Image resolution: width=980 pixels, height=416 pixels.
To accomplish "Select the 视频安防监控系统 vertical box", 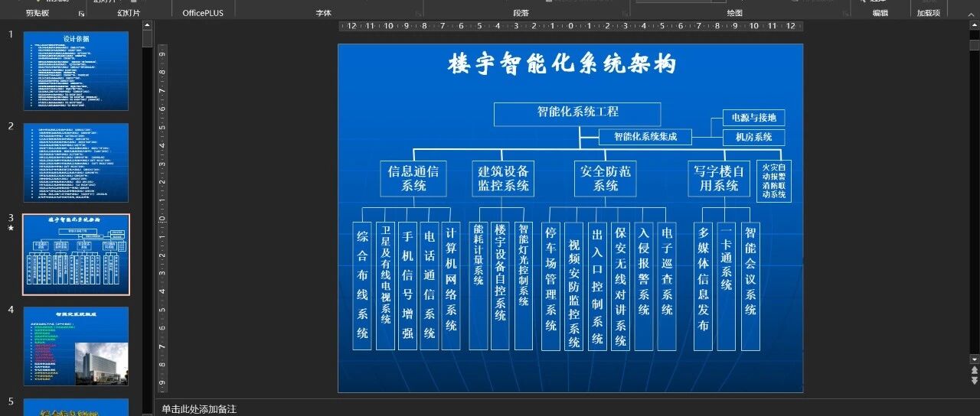I will point(573,286).
